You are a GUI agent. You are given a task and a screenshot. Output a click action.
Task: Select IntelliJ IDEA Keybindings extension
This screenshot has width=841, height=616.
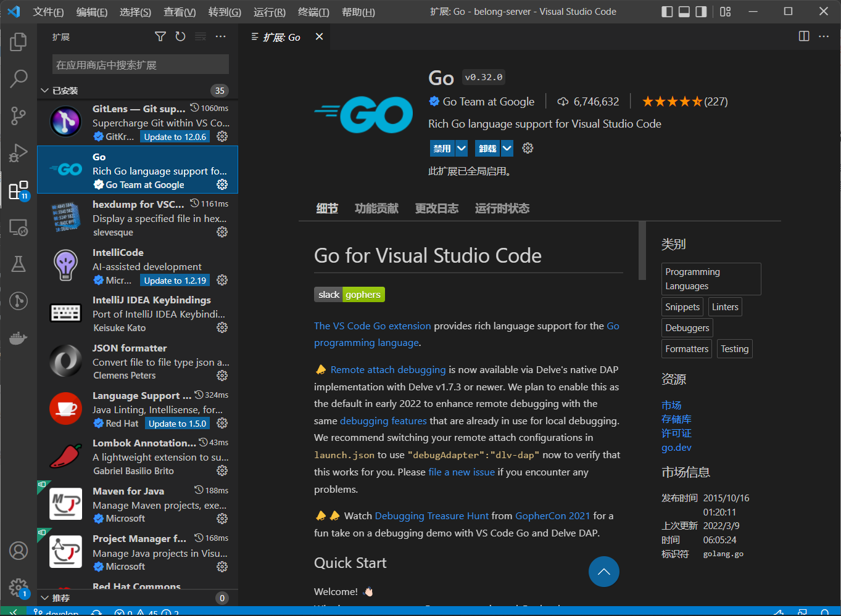[x=138, y=313]
